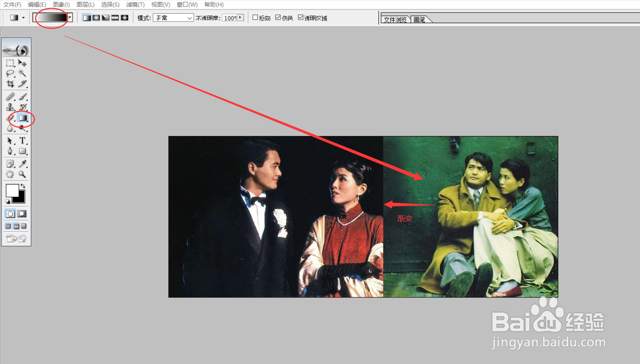This screenshot has height=364, width=640.
Task: Select the Slice tool
Action: point(22,84)
